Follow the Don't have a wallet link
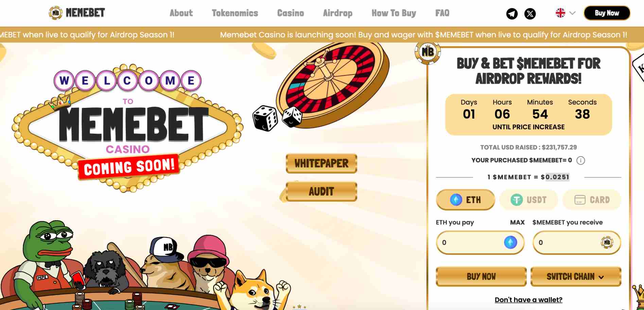The height and width of the screenshot is (310, 644). coord(528,300)
